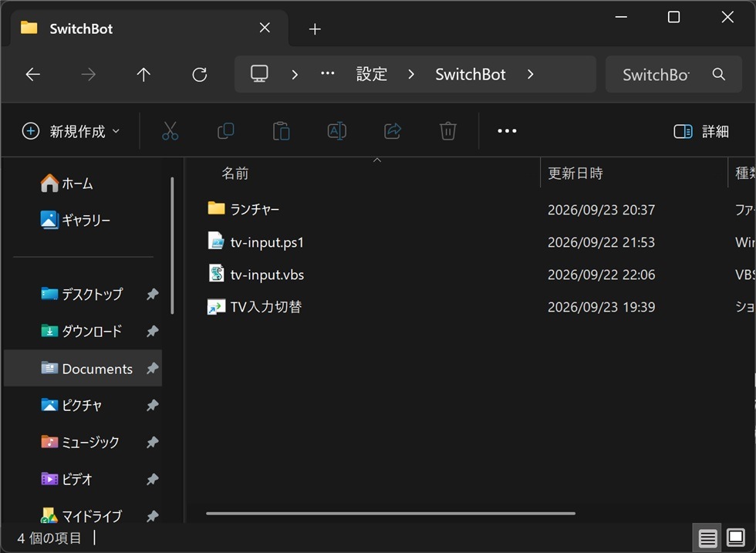
Task: Click the Cut scissors icon
Action: 170,131
